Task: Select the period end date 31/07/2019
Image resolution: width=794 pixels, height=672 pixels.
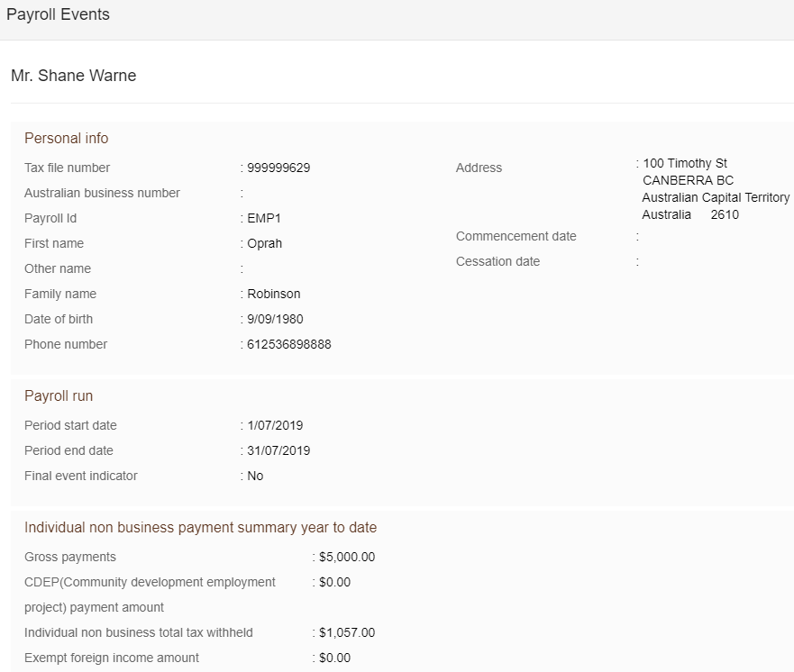Action: click(x=278, y=451)
